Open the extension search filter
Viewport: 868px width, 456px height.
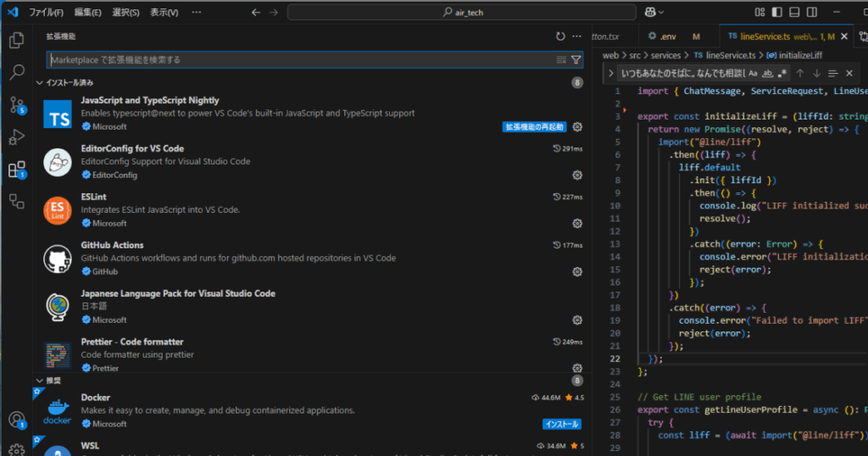pos(576,60)
